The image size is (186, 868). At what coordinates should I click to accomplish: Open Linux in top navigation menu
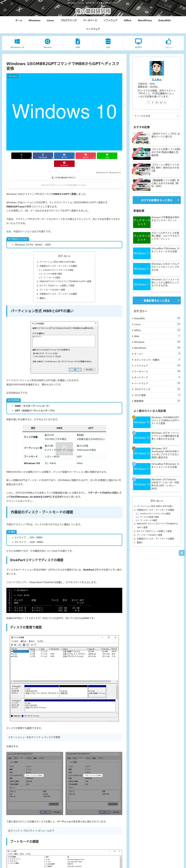(50, 21)
